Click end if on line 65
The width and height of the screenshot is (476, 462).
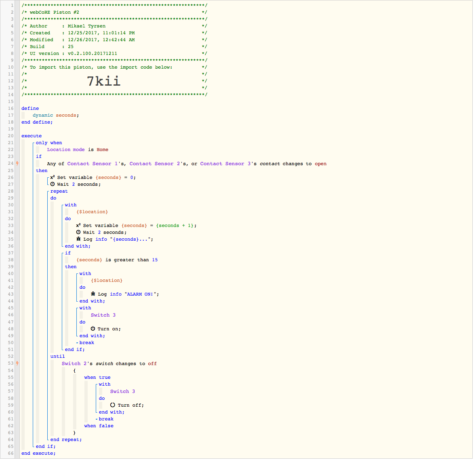click(46, 446)
